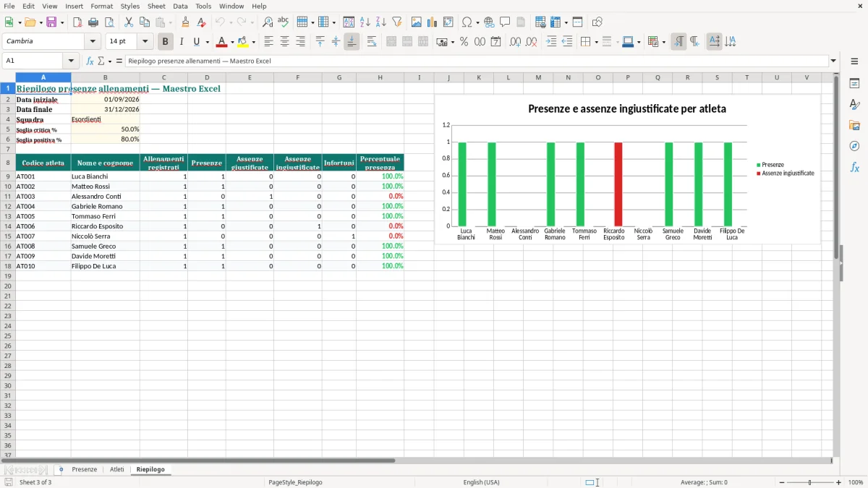Open background color dropdown arrow
The height and width of the screenshot is (488, 868).
253,42
